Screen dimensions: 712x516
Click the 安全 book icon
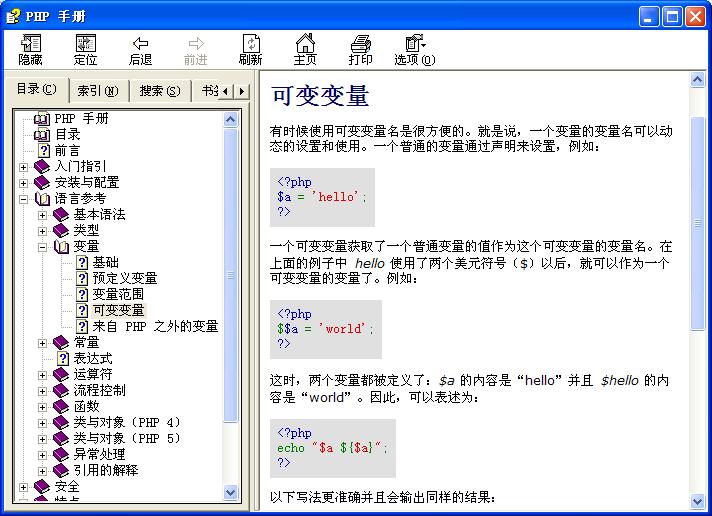click(42, 487)
